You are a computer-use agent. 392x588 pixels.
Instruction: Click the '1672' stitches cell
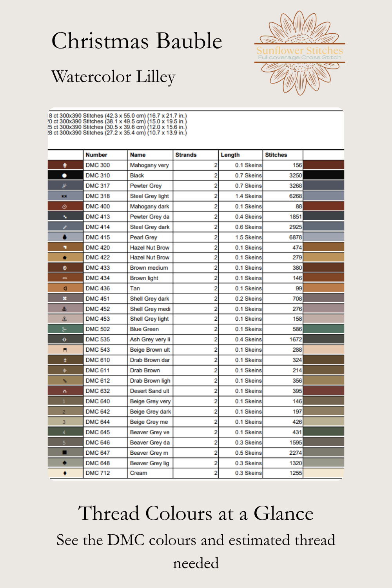tap(283, 339)
